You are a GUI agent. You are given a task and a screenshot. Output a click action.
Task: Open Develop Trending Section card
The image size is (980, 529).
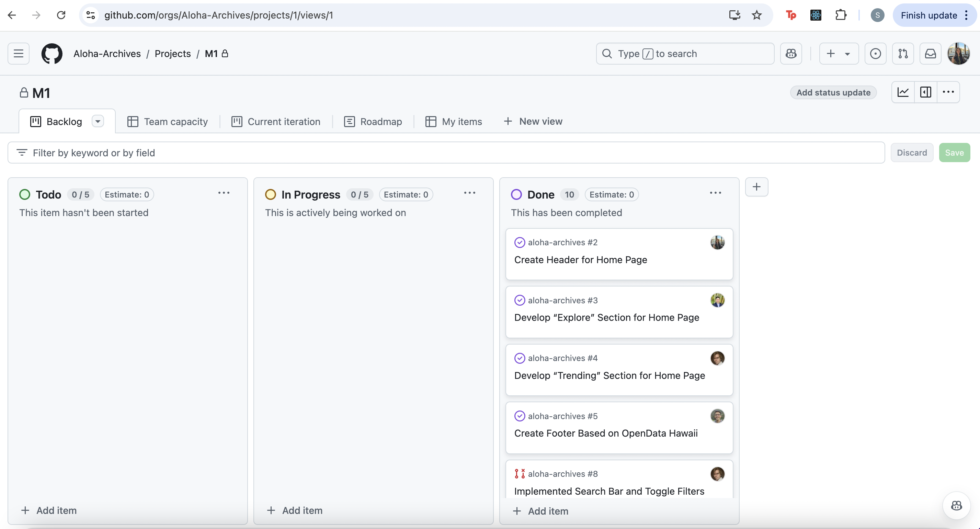pyautogui.click(x=609, y=376)
